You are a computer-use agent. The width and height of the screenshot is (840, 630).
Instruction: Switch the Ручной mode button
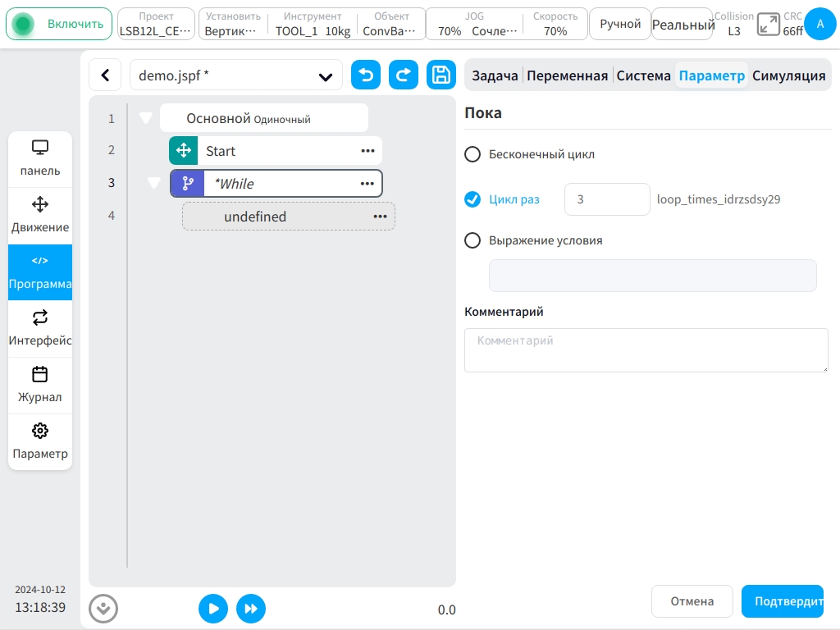[x=620, y=24]
